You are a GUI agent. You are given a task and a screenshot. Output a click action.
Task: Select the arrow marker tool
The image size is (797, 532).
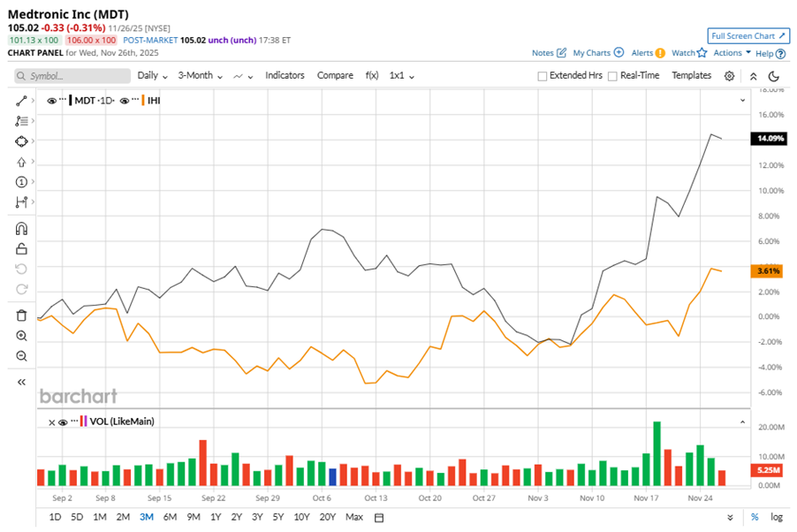(x=21, y=162)
